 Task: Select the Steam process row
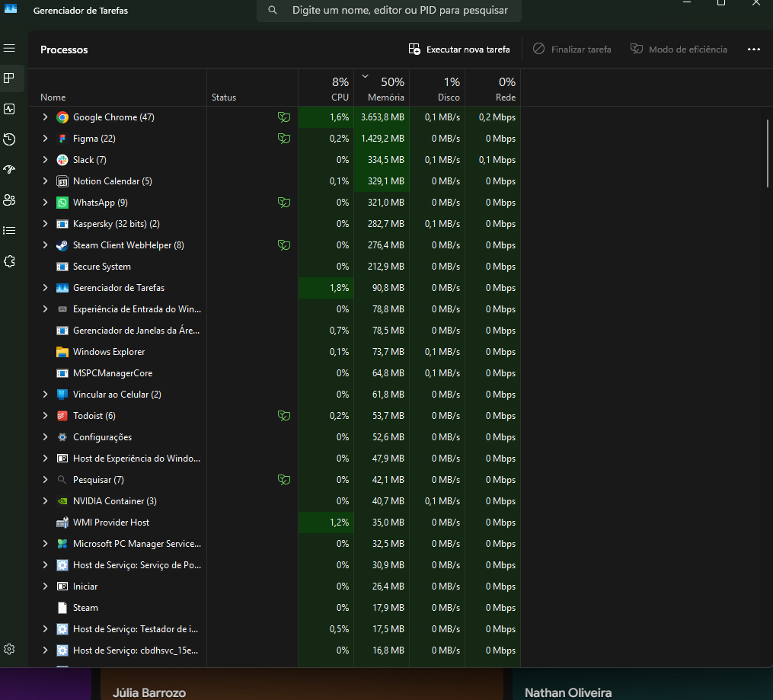(275, 608)
